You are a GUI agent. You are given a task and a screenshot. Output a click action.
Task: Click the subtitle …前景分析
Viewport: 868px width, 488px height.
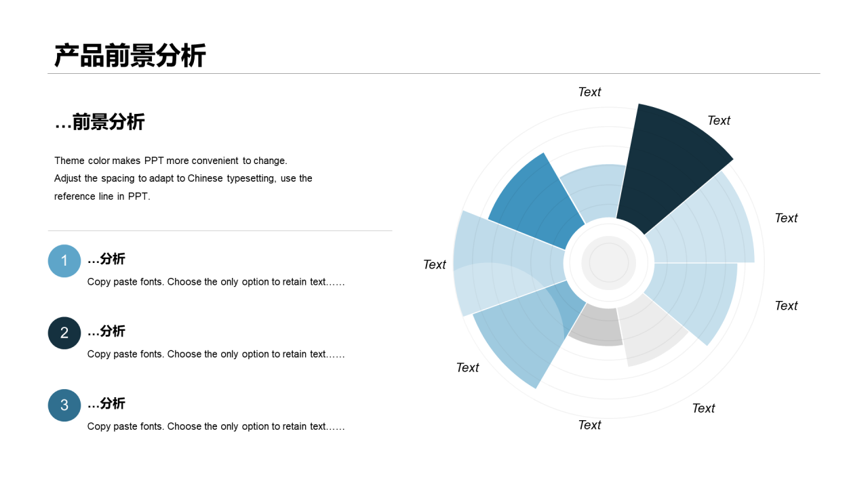(100, 122)
